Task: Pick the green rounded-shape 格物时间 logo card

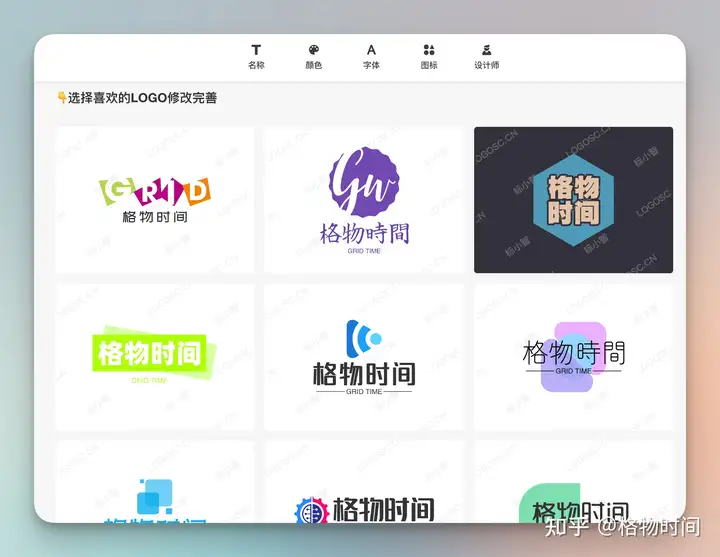Action: pyautogui.click(x=574, y=481)
